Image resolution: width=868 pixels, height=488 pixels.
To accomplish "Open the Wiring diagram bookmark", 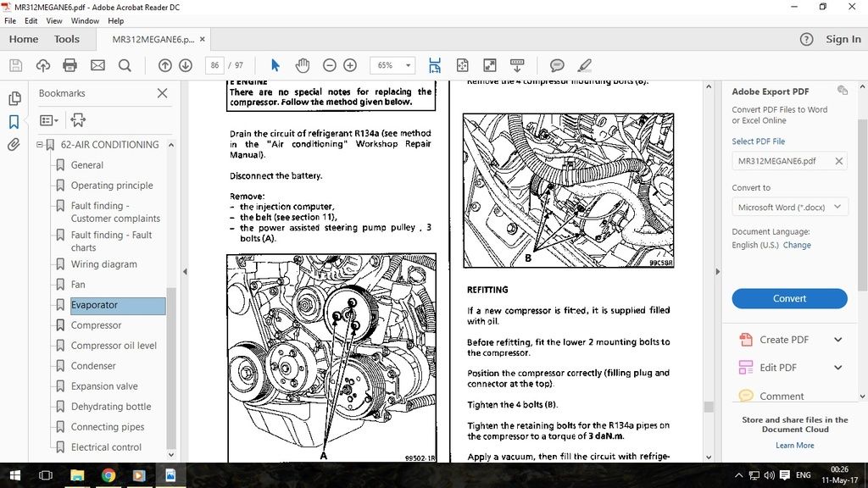I will pyautogui.click(x=103, y=264).
